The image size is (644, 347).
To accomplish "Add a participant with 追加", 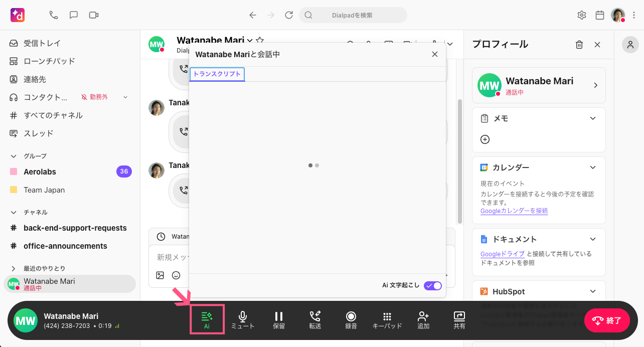I will [x=423, y=320].
